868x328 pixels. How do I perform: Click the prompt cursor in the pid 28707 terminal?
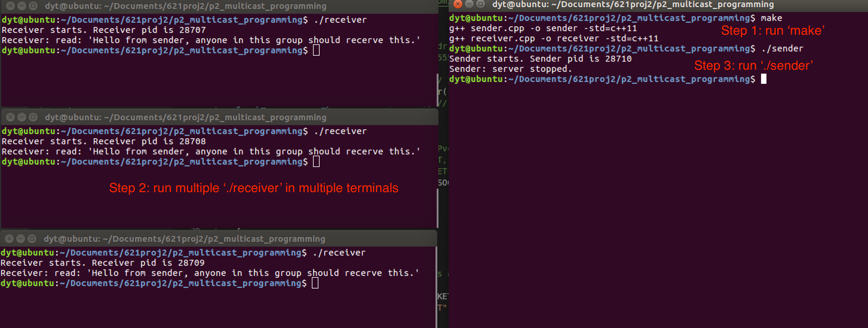pos(316,51)
